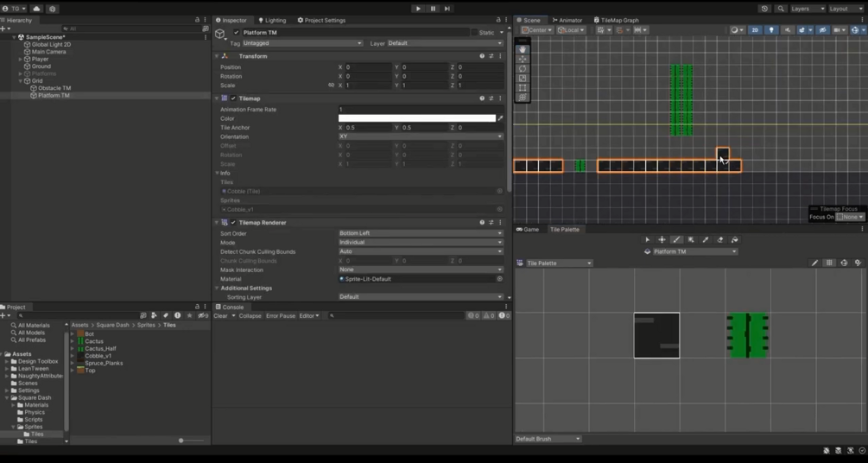This screenshot has width=868, height=463.
Task: Click the Clear button in Console
Action: point(220,315)
